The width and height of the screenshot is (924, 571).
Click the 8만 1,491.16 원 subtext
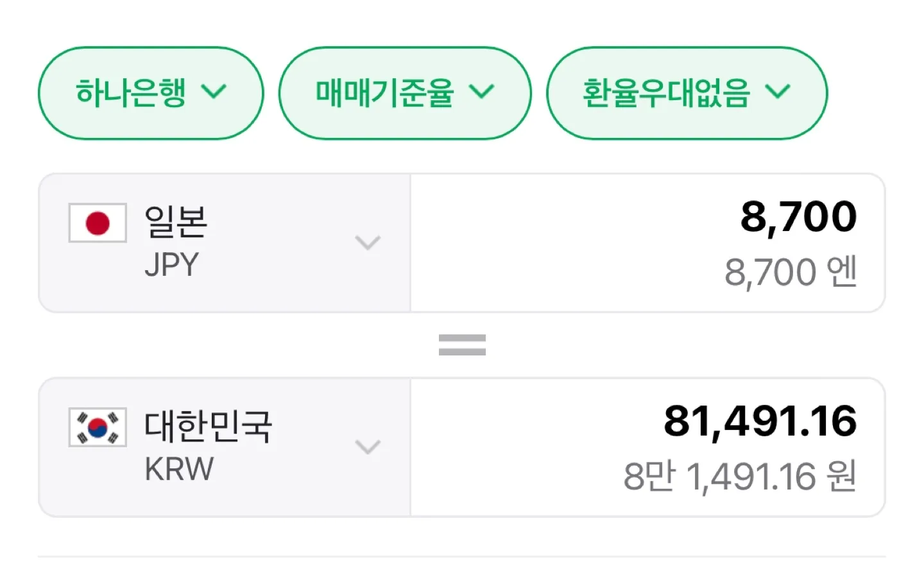point(740,476)
